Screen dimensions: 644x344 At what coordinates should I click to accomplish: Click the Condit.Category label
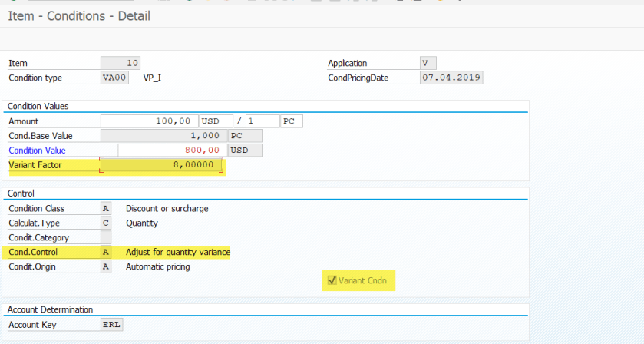click(x=38, y=237)
